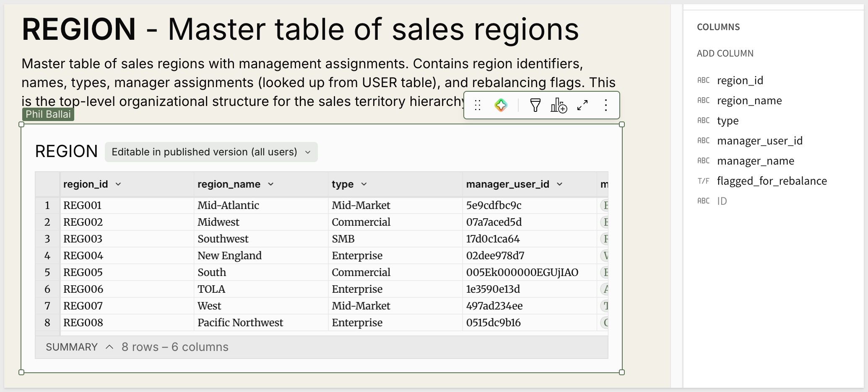Click the South region name cell
The image size is (868, 392).
pos(261,273)
